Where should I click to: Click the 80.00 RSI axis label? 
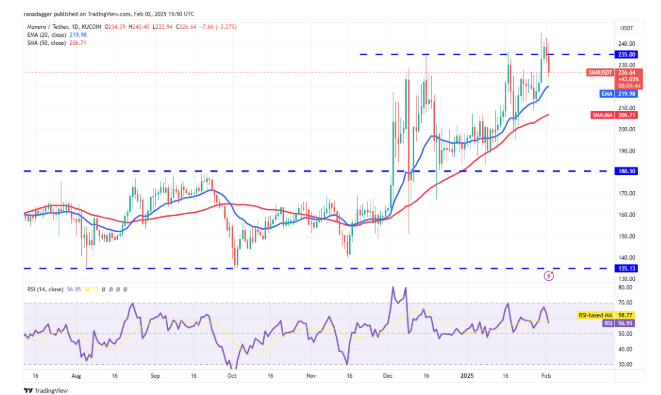click(x=625, y=288)
